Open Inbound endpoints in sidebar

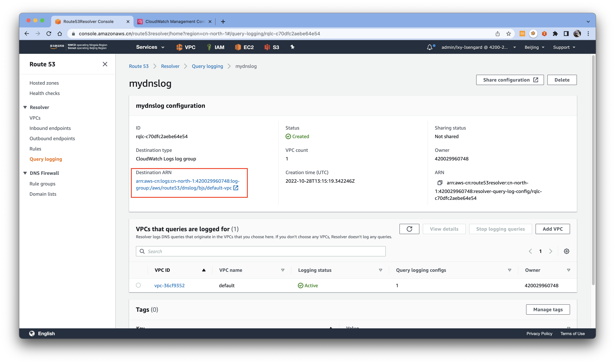pyautogui.click(x=50, y=128)
